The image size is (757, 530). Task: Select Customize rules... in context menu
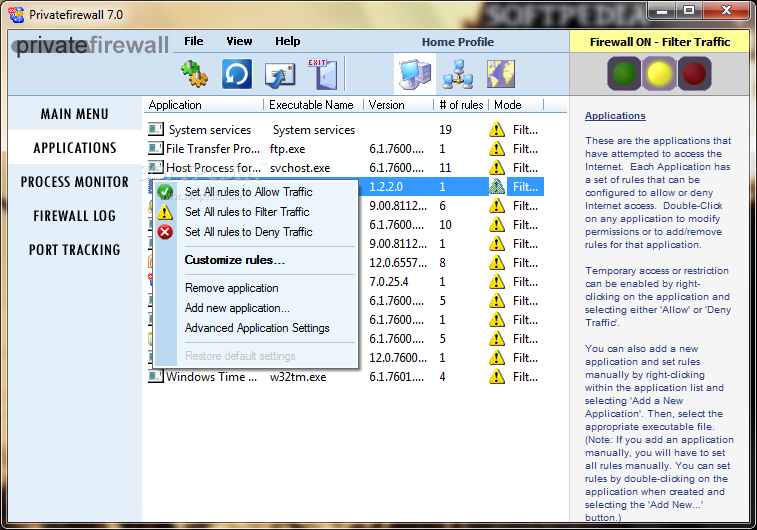coord(235,260)
